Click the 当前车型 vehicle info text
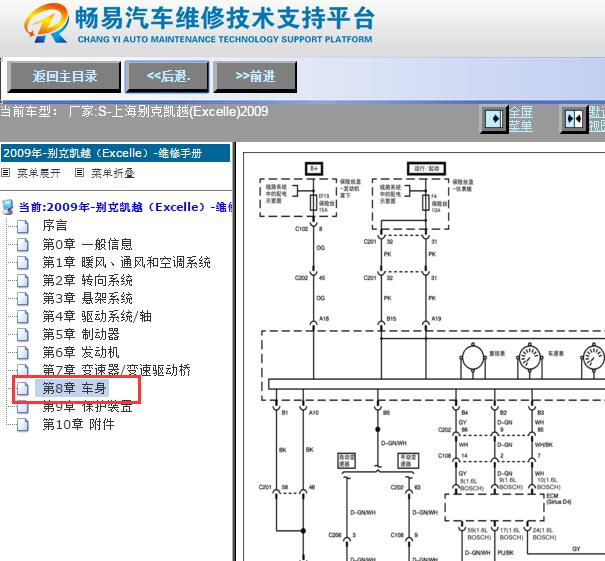605x561 pixels. (x=134, y=112)
